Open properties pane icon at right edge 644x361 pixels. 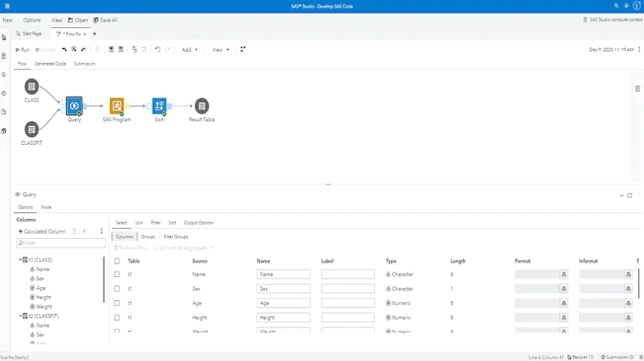(x=637, y=89)
